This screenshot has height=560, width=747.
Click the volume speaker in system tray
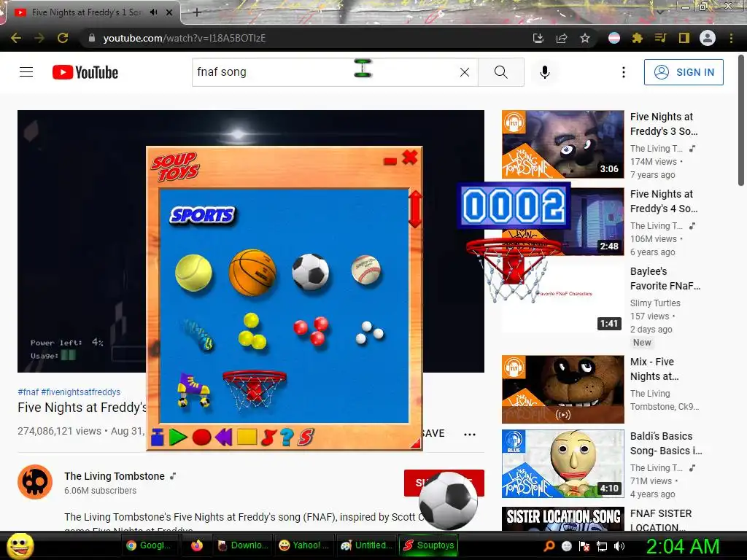[x=619, y=546]
